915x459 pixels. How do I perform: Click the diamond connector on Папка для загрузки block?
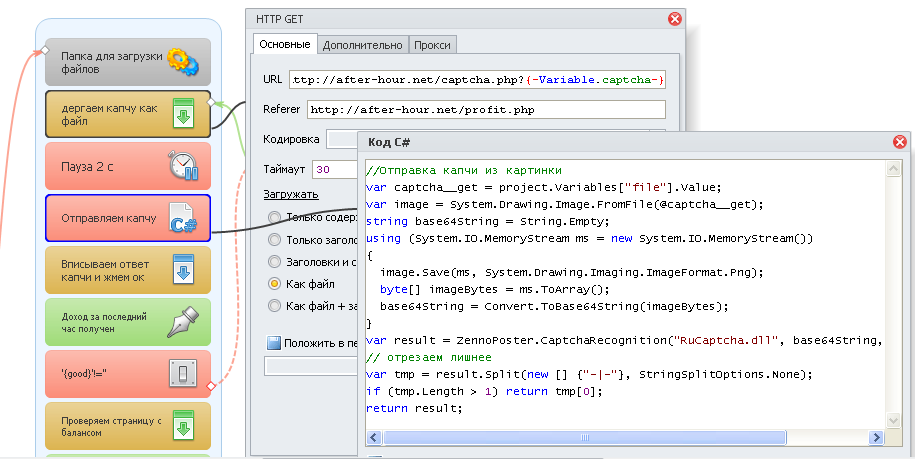44,51
